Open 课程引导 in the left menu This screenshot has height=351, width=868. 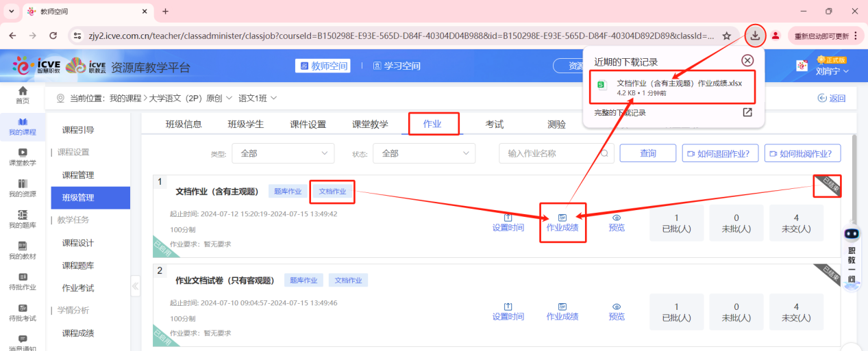tap(78, 130)
